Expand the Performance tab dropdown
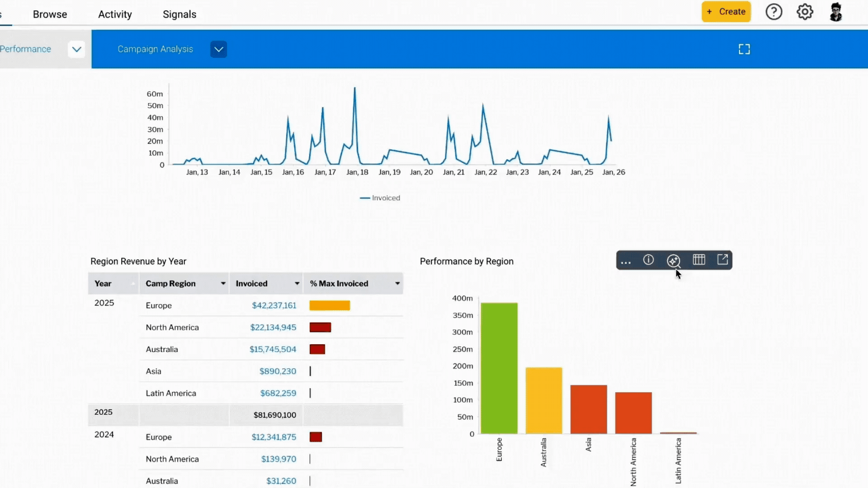The image size is (868, 488). pyautogui.click(x=76, y=49)
